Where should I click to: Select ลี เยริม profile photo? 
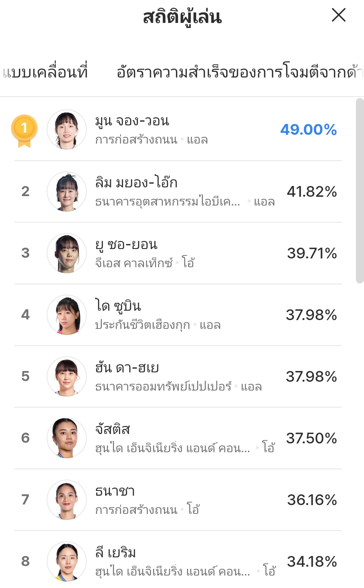[67, 561]
